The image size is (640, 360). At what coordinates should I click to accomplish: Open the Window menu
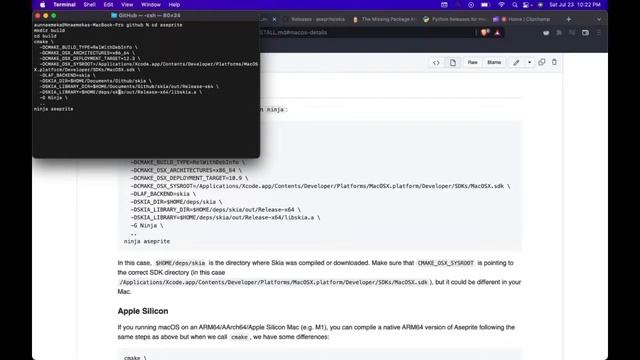[x=151, y=5]
